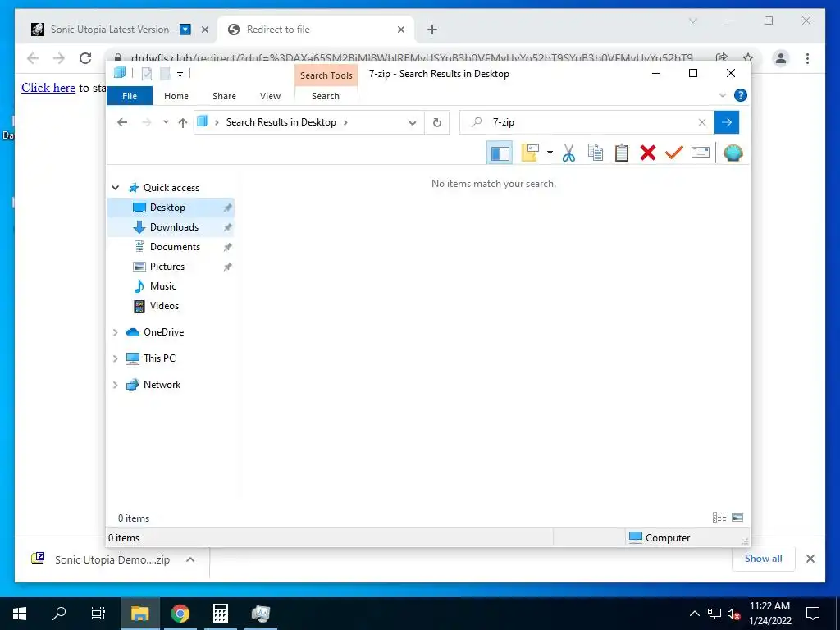Click the shell globe icon in Explorer toolbar
The height and width of the screenshot is (630, 840).
pos(733,153)
